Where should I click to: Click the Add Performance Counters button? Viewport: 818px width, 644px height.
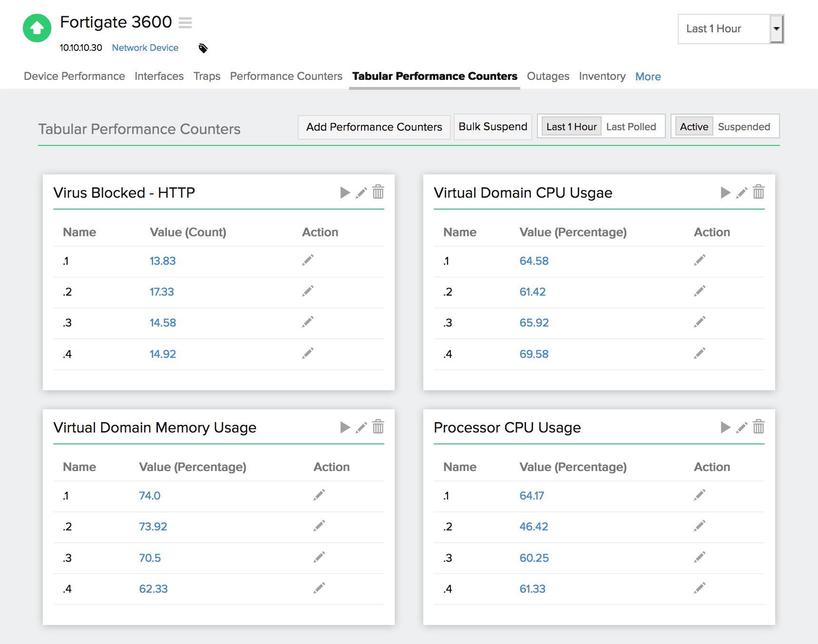pos(374,127)
